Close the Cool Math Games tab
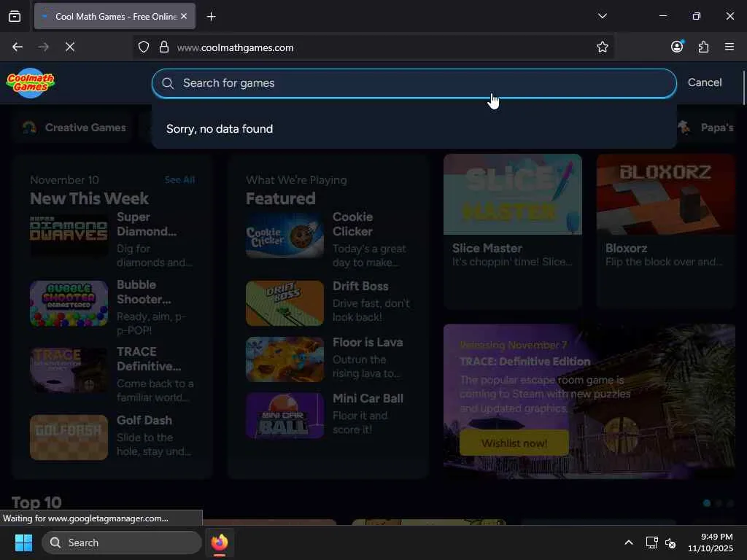 point(184,16)
